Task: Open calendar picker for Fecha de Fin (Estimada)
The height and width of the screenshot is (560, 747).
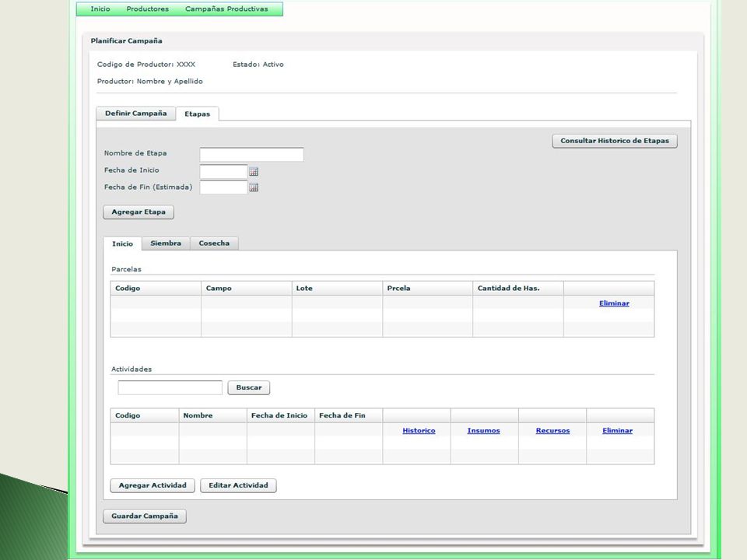Action: [x=254, y=187]
